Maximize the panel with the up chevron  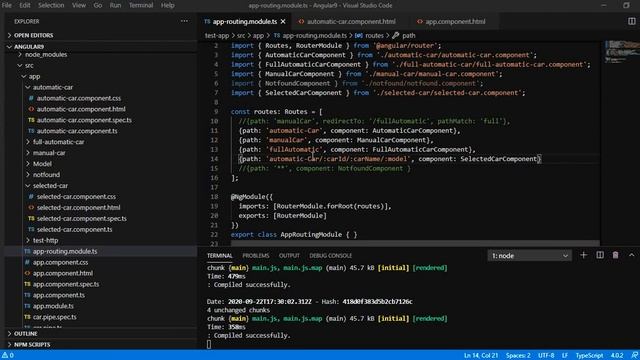click(x=631, y=255)
